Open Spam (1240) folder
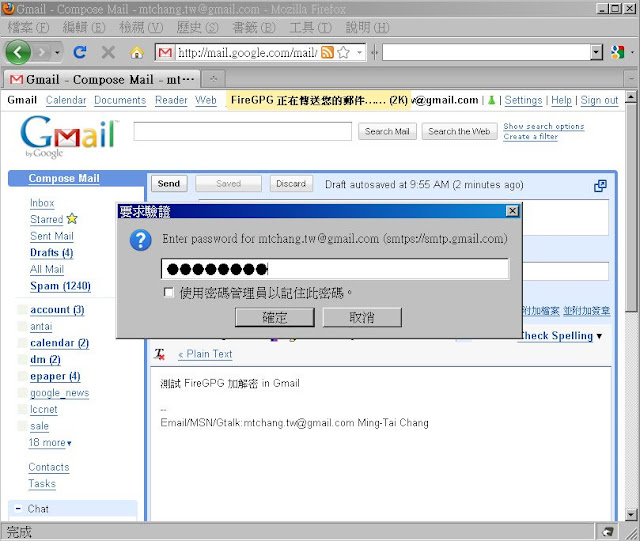The width and height of the screenshot is (640, 541). pos(60,286)
